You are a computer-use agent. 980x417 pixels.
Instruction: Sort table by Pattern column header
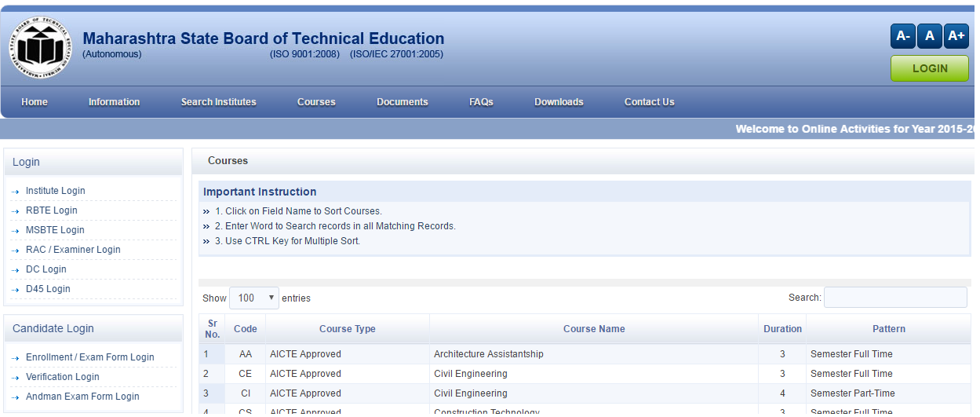tap(888, 329)
